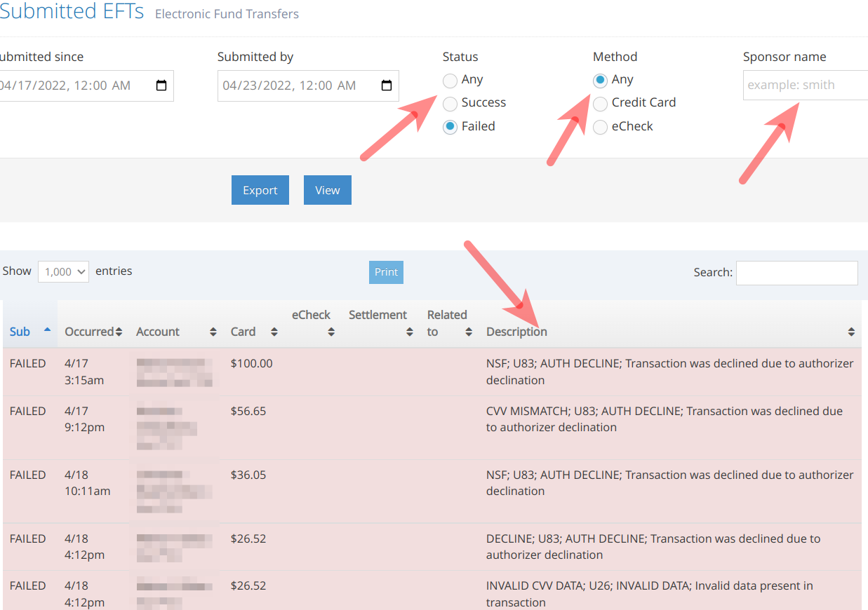The height and width of the screenshot is (610, 868).
Task: Sort the Card column
Action: click(x=273, y=332)
